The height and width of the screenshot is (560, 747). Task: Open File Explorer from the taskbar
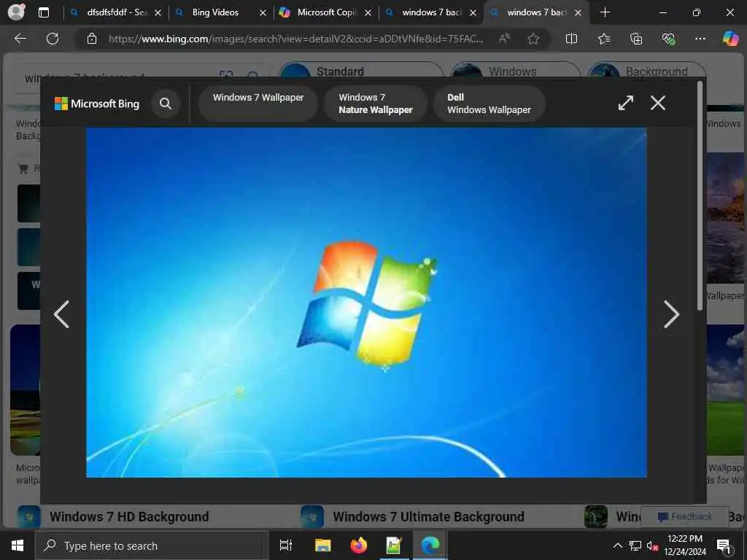tap(322, 545)
